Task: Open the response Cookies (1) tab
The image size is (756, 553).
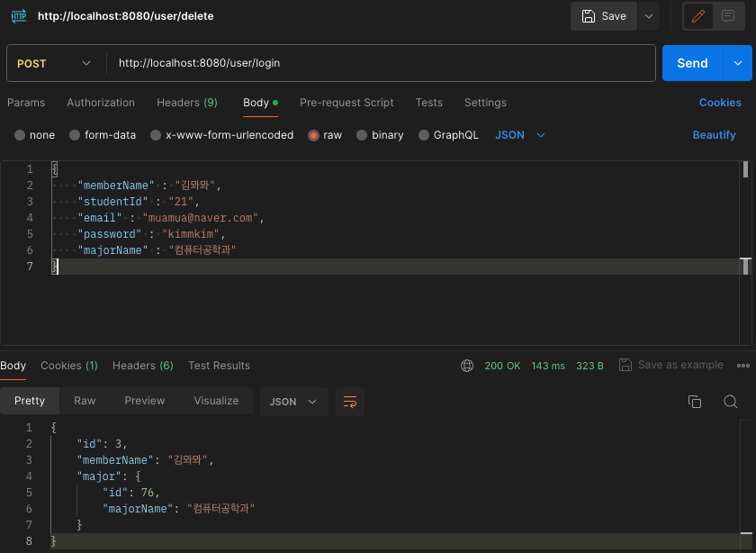Action: [x=69, y=366]
